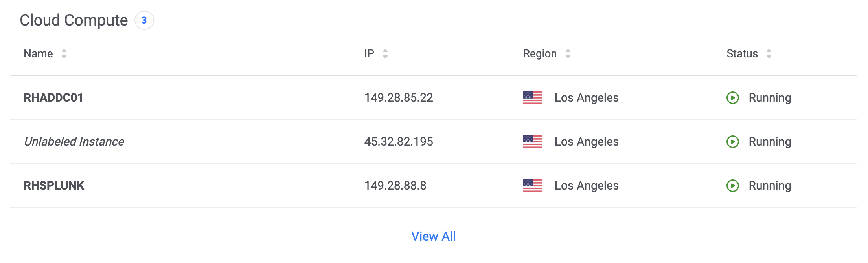Screen dimensions: 868x263
Task: Click the running status icon for Unlabeled Instance
Action: click(x=733, y=142)
